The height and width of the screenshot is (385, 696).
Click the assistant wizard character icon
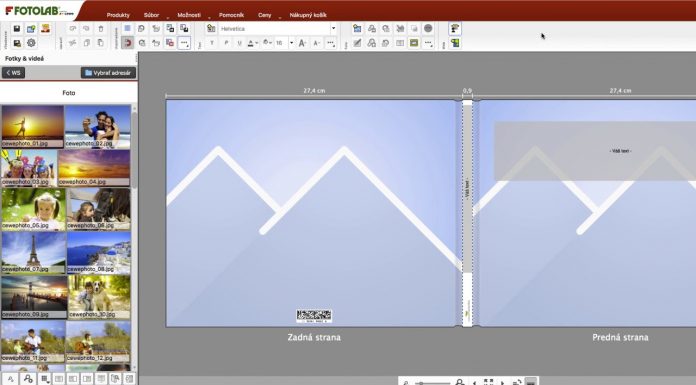pos(455,29)
